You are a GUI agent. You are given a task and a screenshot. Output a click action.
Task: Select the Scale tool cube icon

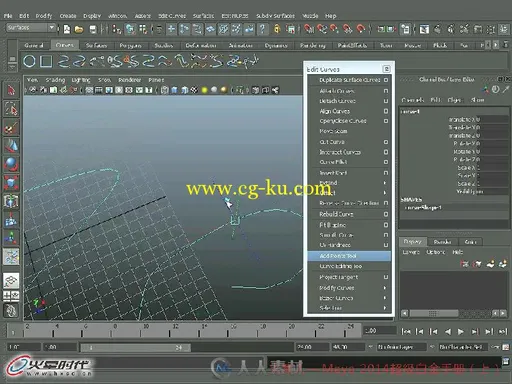click(11, 183)
